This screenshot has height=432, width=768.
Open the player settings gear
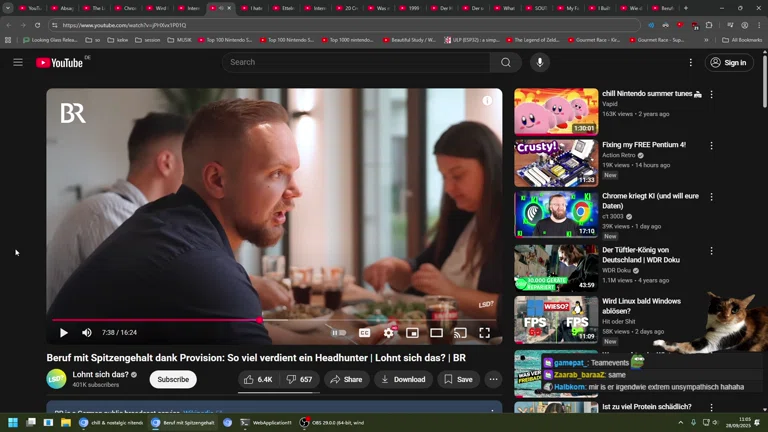tap(389, 333)
